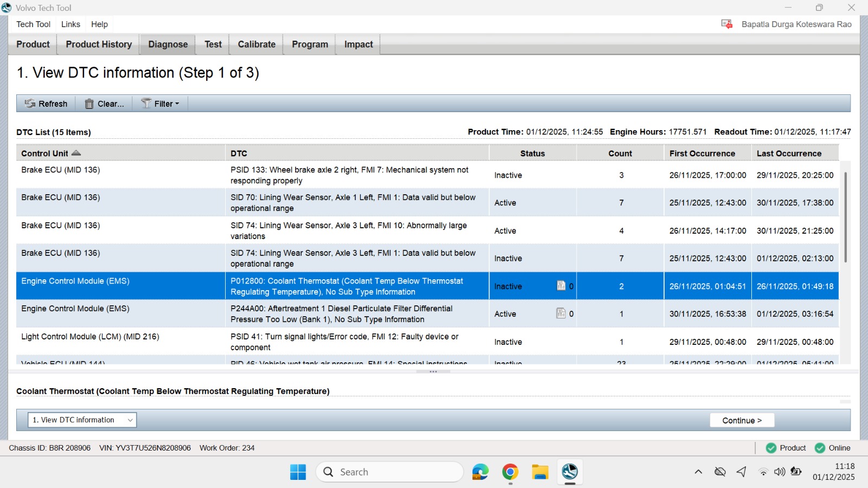Show hidden system tray icons

point(698,472)
